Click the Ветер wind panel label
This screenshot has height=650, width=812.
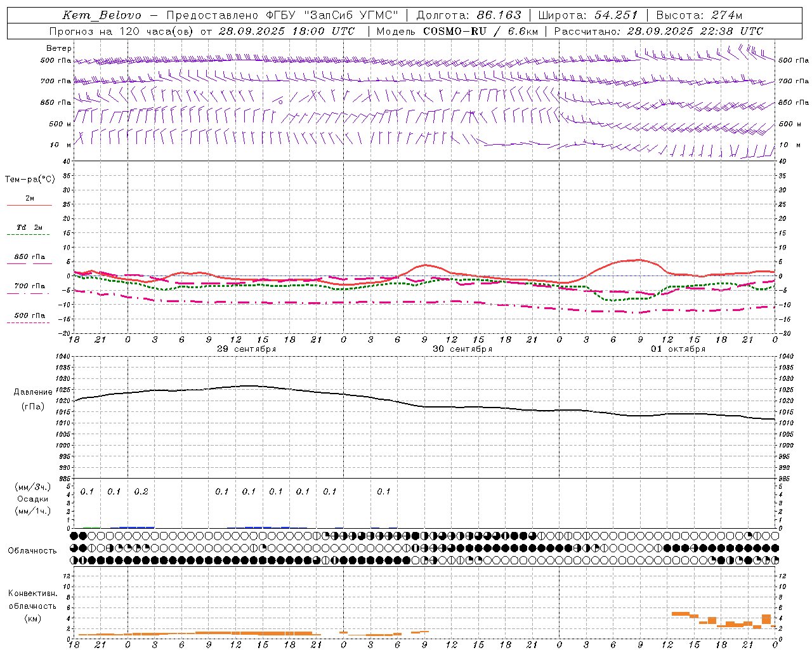[x=59, y=48]
